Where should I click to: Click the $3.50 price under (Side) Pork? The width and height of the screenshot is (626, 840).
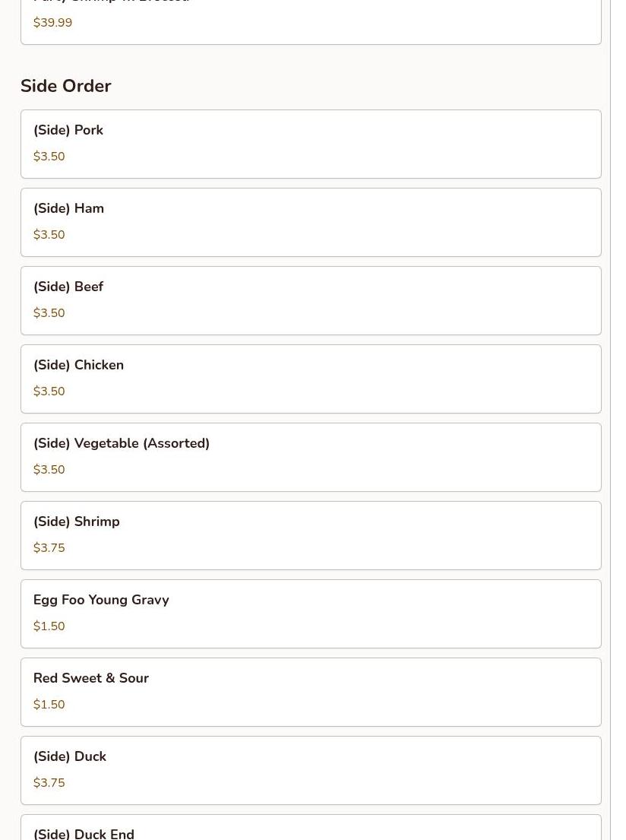[x=49, y=157]
